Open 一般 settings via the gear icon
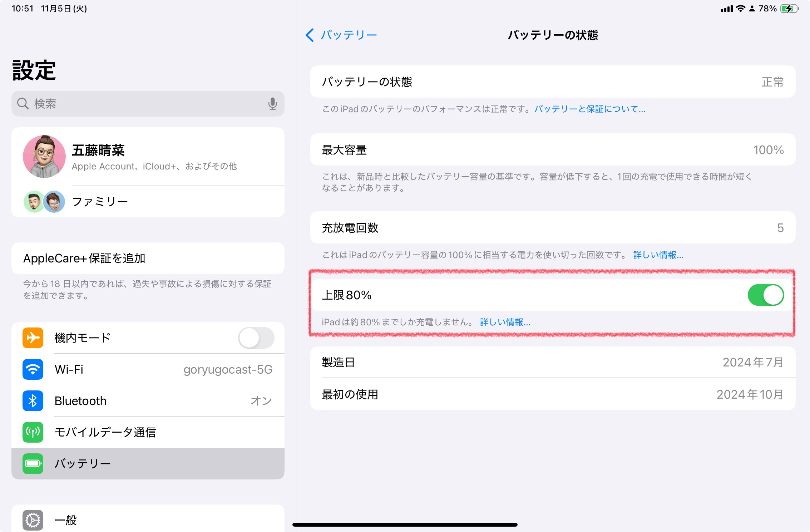The width and height of the screenshot is (810, 532). click(33, 520)
